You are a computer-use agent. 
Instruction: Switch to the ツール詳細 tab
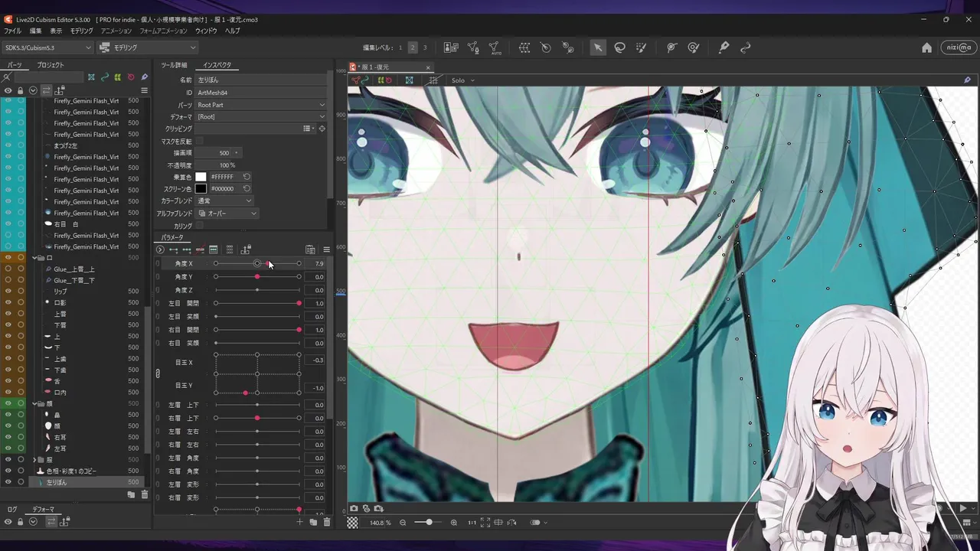[x=174, y=65]
